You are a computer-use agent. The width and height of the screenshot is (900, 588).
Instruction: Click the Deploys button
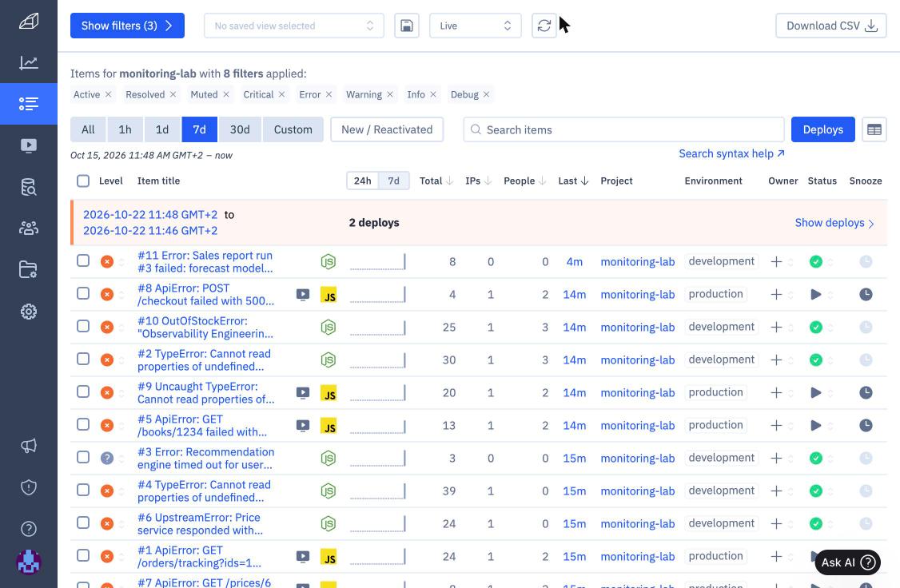(823, 129)
